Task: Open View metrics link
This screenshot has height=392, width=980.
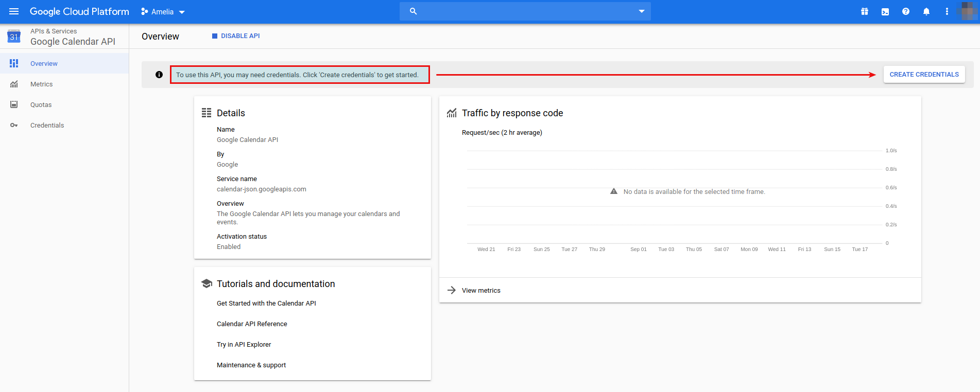Action: (481, 291)
